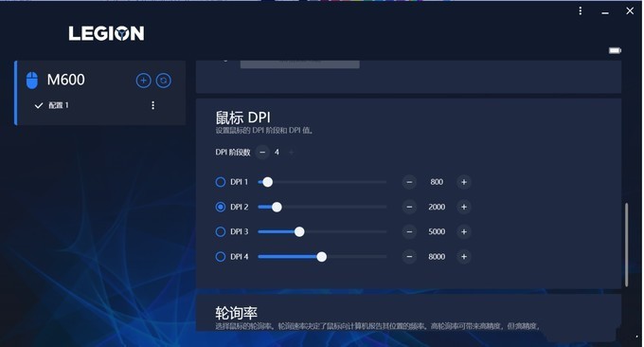Image resolution: width=644 pixels, height=347 pixels.
Task: Increase DPI 3 value with its plus button
Action: tap(464, 232)
